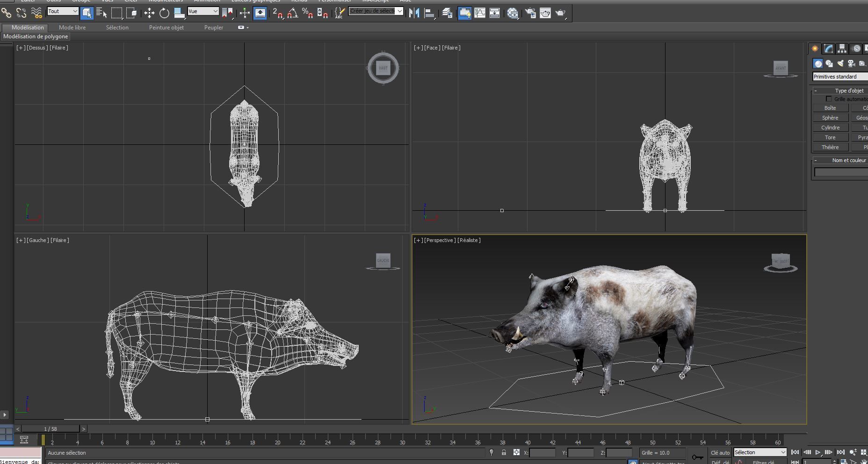Select the Link (chain) tool

pyautogui.click(x=7, y=13)
